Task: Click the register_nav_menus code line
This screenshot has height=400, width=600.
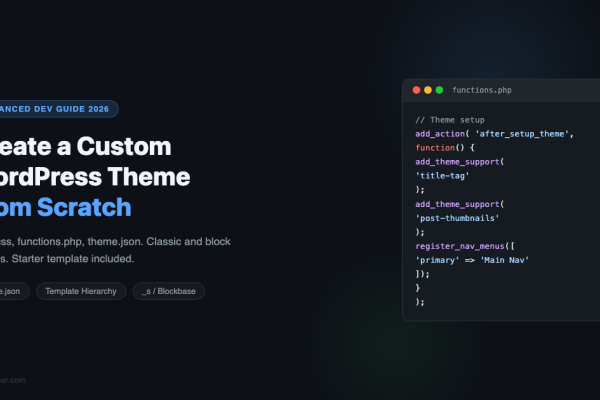Action: click(x=465, y=246)
